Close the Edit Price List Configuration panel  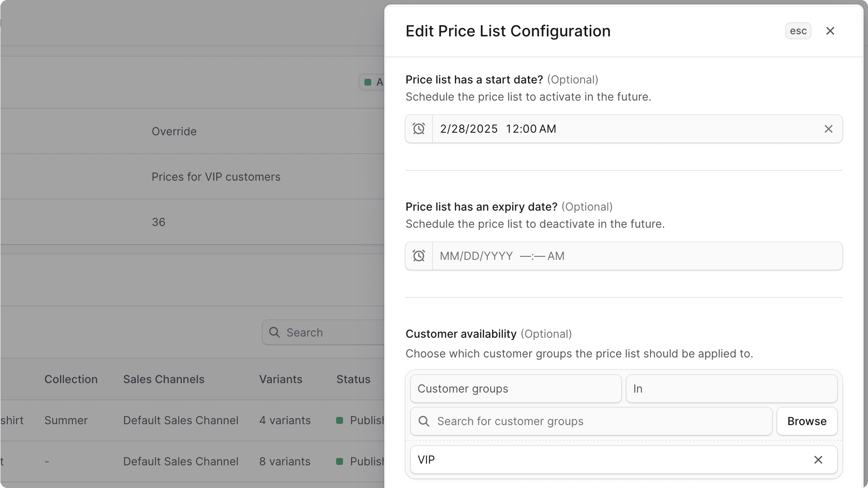(830, 30)
